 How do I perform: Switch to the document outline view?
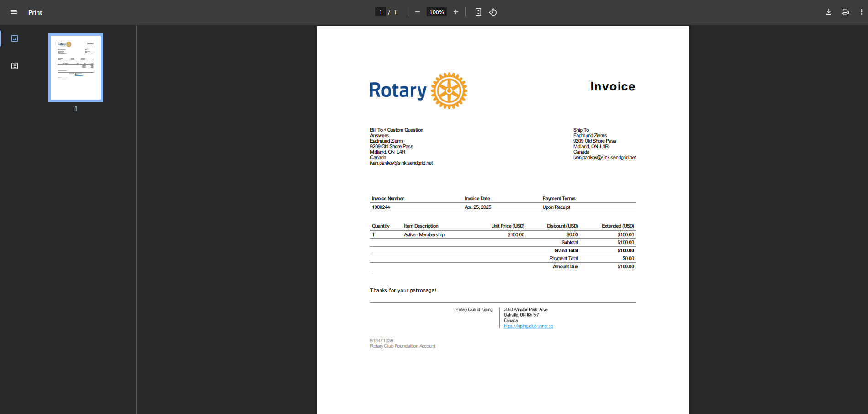click(x=15, y=66)
